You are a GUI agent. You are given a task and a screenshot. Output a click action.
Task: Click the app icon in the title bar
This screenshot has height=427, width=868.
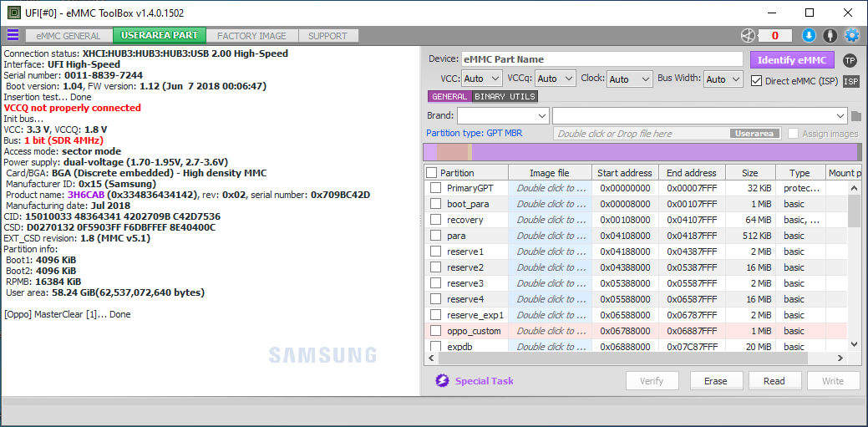pyautogui.click(x=14, y=13)
